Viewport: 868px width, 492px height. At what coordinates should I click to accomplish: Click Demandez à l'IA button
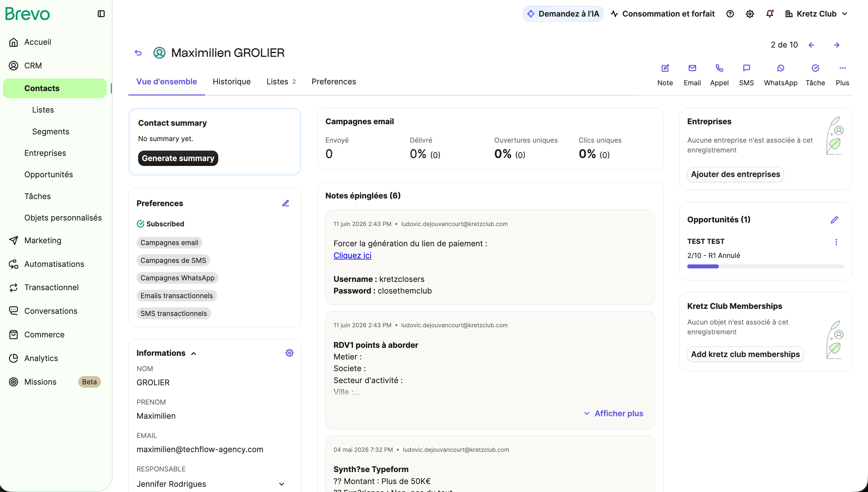tap(563, 14)
